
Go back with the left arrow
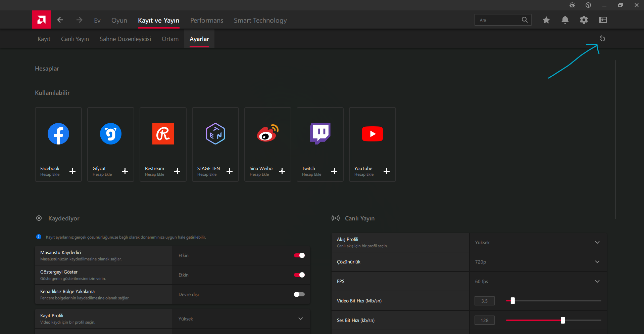click(60, 20)
